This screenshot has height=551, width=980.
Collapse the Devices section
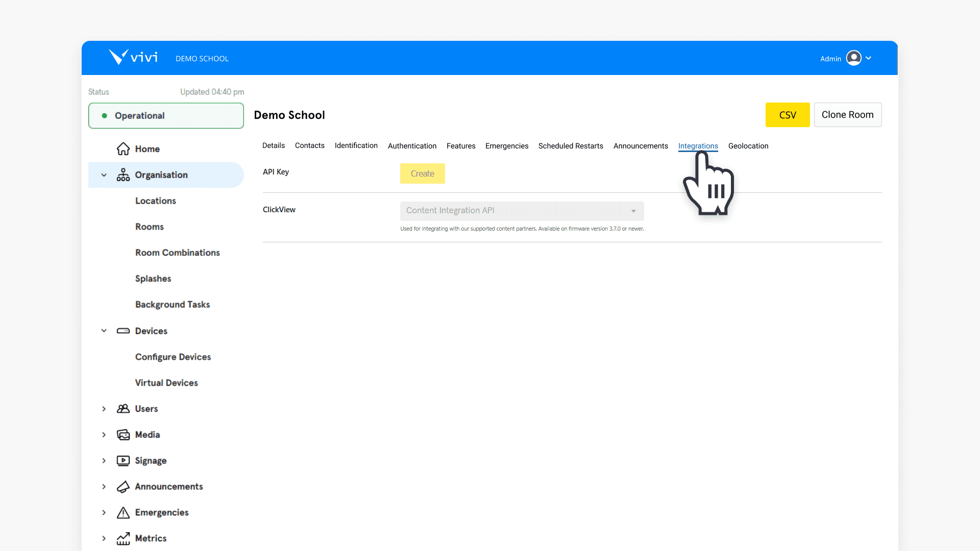pyautogui.click(x=104, y=331)
